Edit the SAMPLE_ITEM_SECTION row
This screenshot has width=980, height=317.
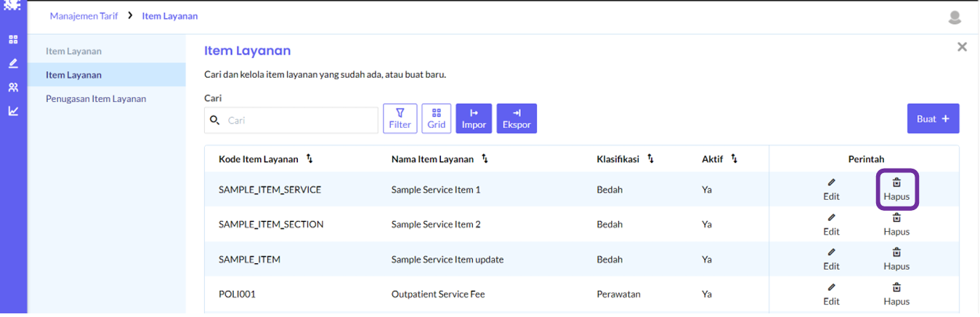831,224
